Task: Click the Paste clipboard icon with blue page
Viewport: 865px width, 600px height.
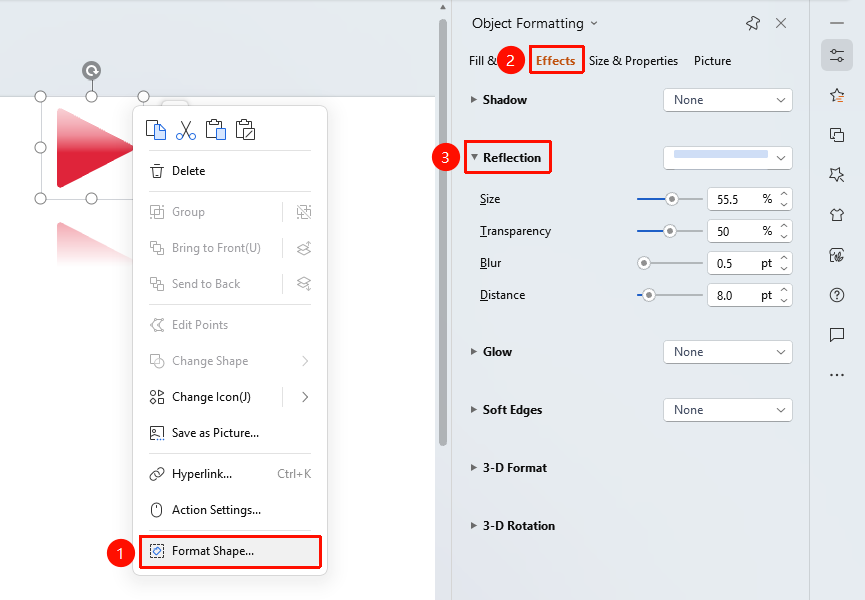Action: pyautogui.click(x=216, y=130)
